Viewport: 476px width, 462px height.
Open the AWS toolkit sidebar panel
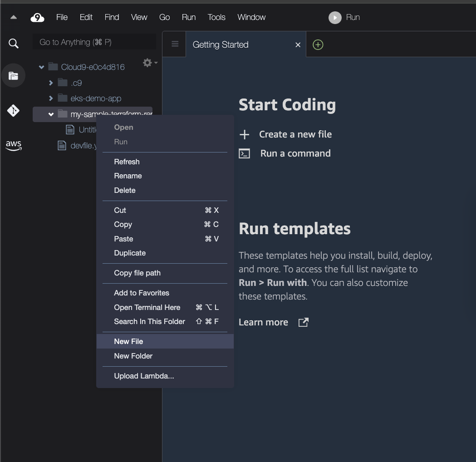[13, 145]
